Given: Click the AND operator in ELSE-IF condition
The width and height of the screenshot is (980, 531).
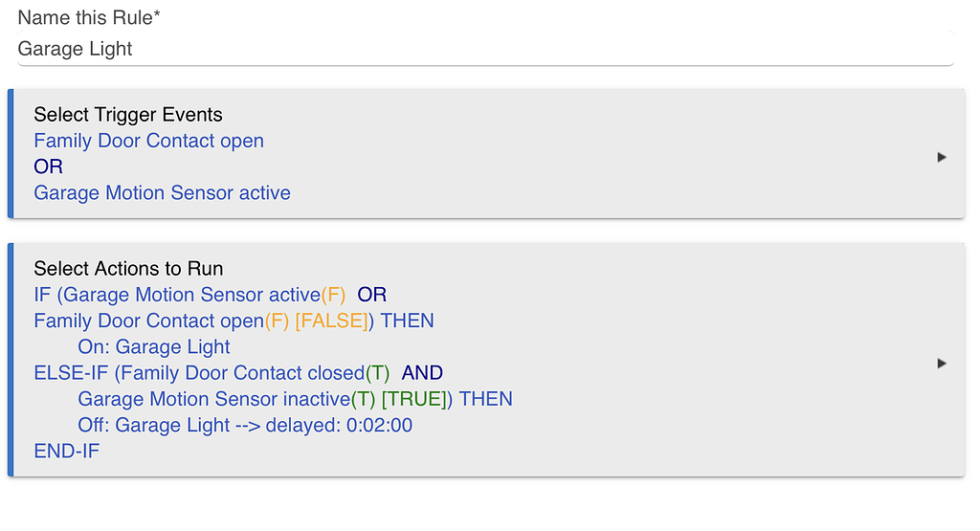Looking at the screenshot, I should [422, 373].
